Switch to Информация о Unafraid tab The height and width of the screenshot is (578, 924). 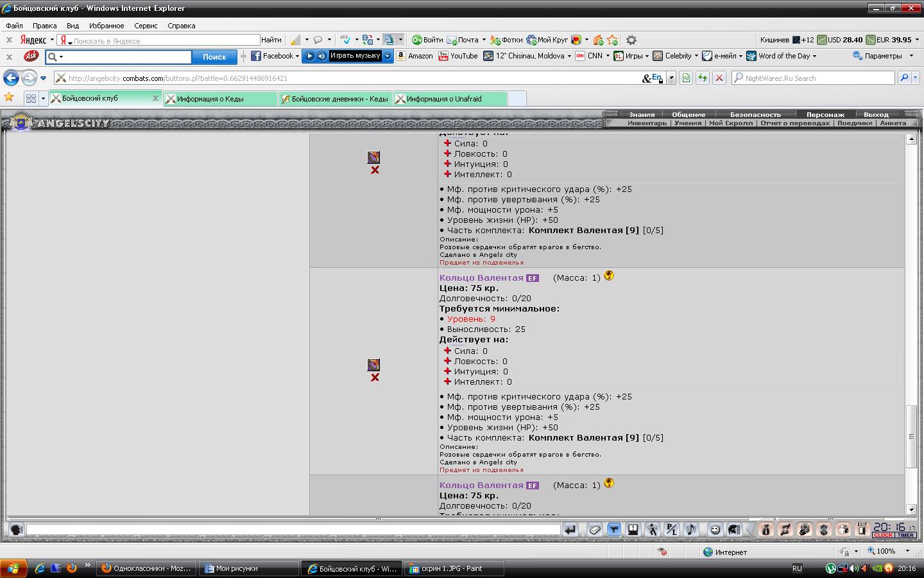pos(450,99)
